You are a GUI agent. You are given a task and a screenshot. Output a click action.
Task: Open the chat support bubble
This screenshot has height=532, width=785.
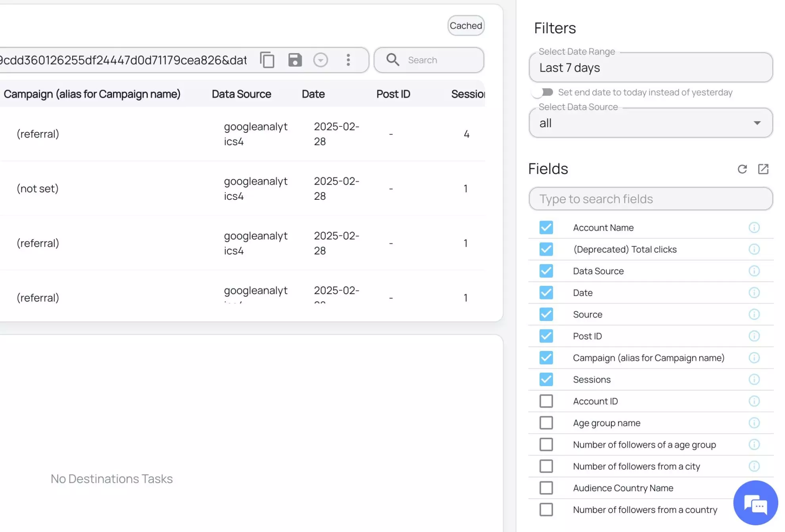(x=756, y=503)
